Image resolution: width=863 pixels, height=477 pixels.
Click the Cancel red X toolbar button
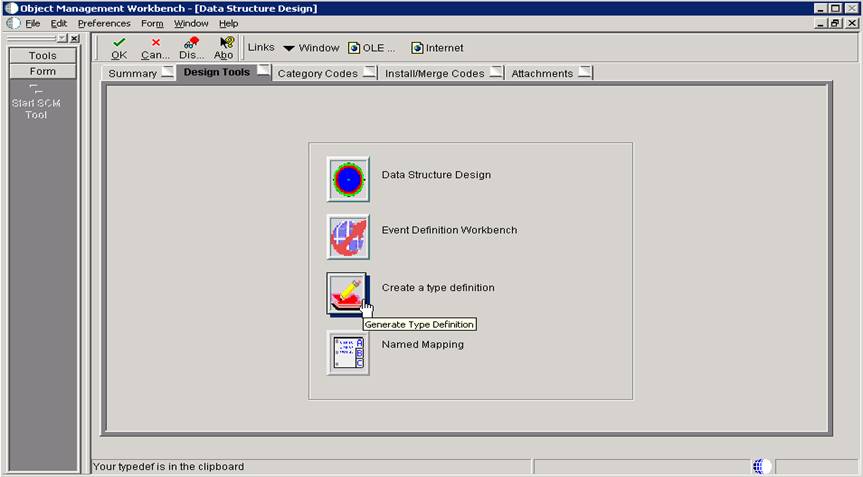pos(155,48)
